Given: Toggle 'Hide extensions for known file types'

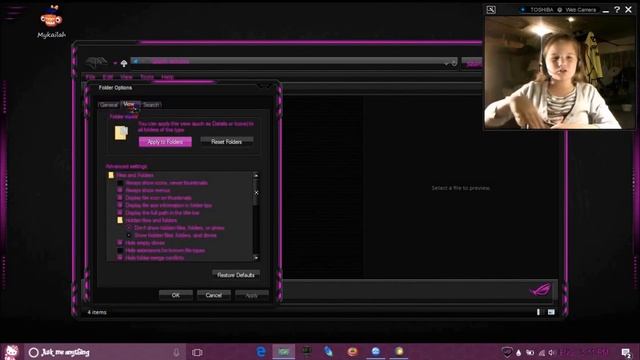Looking at the screenshot, I should pyautogui.click(x=120, y=250).
